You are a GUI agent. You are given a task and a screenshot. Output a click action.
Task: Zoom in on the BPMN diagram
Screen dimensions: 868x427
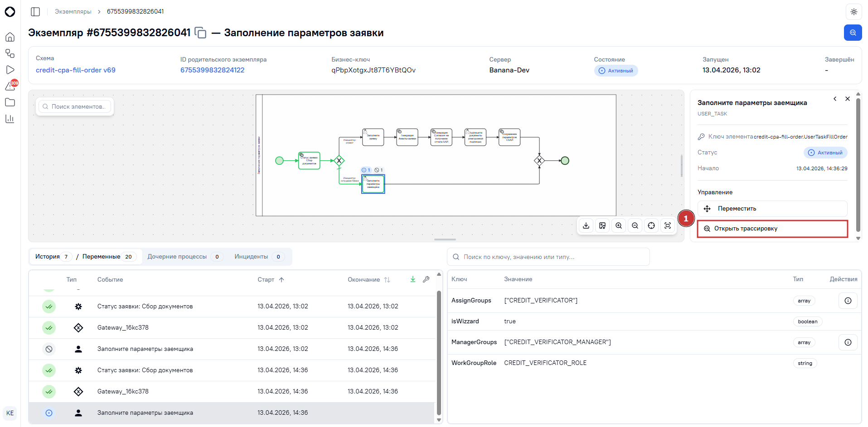(x=619, y=225)
